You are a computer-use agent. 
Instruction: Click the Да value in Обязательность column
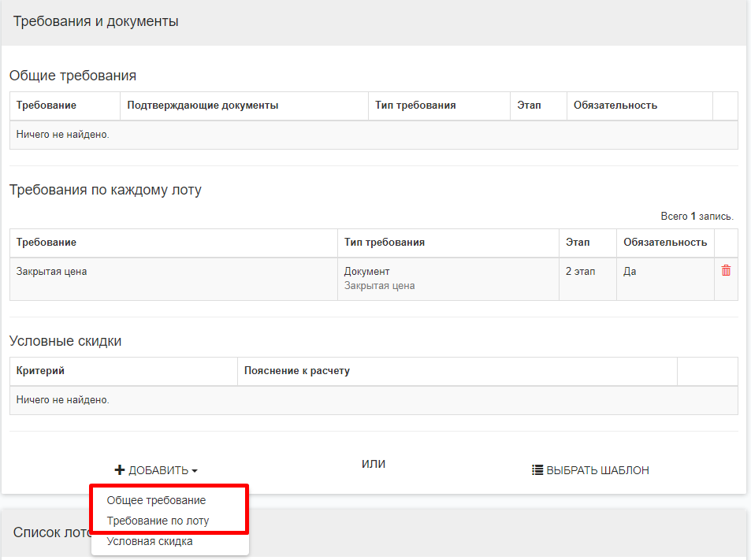coord(630,272)
